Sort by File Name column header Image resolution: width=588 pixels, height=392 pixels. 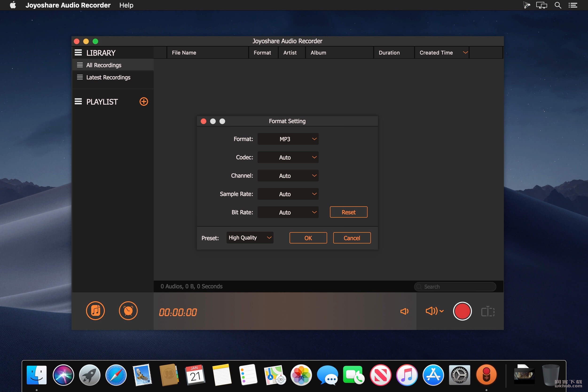(x=208, y=52)
